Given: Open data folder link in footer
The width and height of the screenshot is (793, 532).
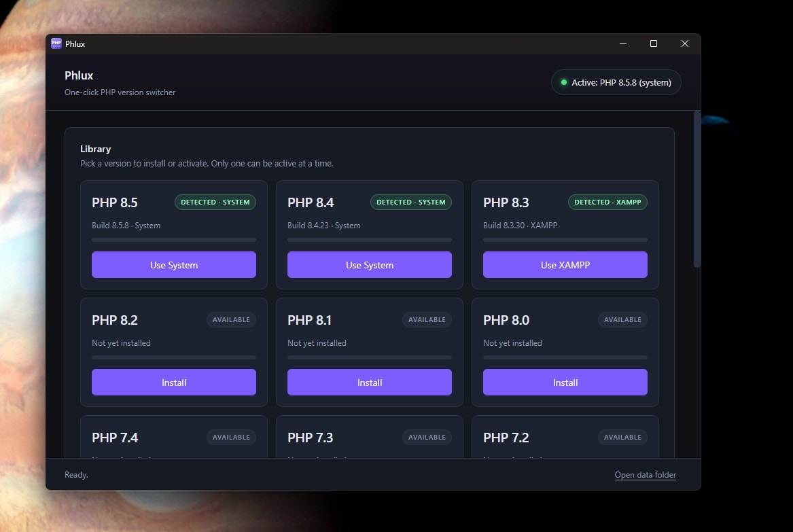Looking at the screenshot, I should tap(645, 475).
